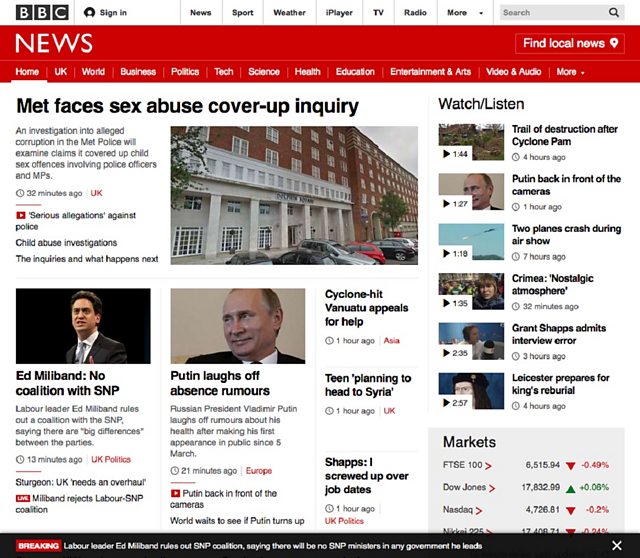The width and height of the screenshot is (640, 558).
Task: Open Cyclone-hit Vanuatu appeals for help headline
Action: click(367, 308)
